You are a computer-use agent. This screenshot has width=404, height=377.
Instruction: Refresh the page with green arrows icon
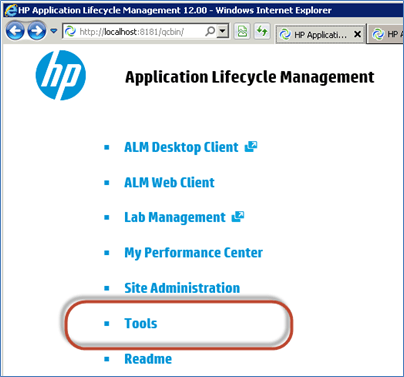click(262, 32)
